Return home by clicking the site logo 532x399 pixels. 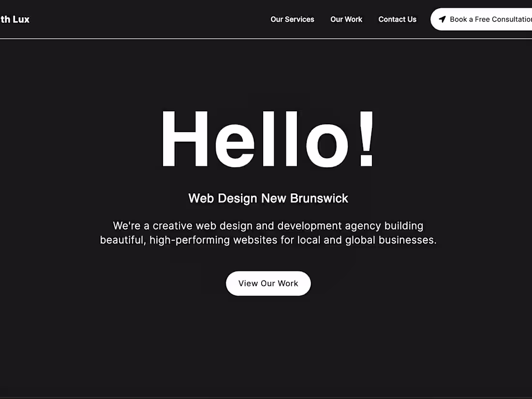(x=15, y=19)
